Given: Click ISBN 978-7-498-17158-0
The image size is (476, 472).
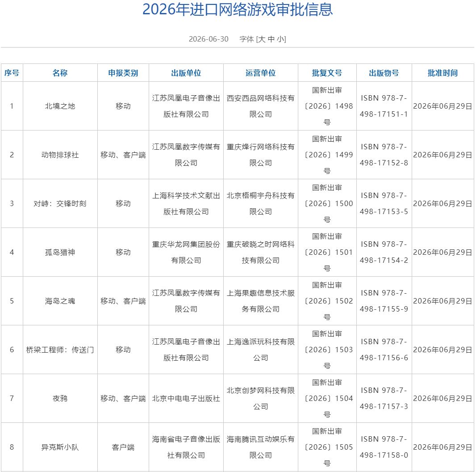Looking at the screenshot, I should click(x=384, y=447).
